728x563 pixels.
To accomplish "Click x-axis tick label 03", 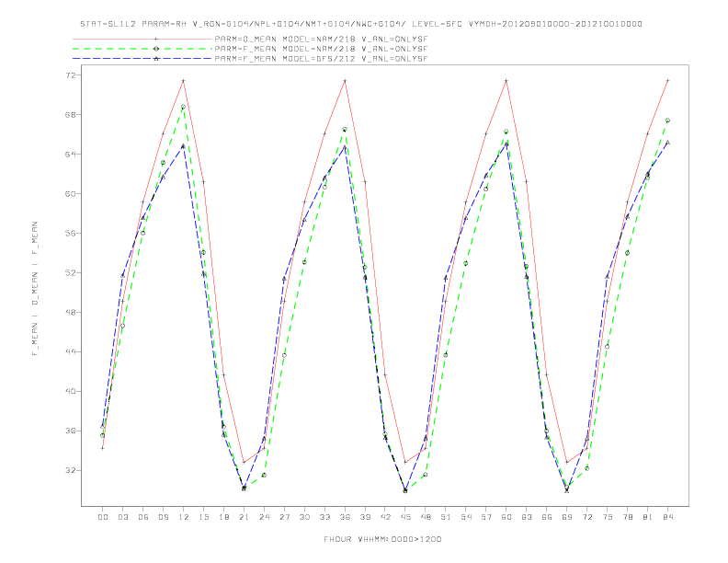I will point(123,517).
